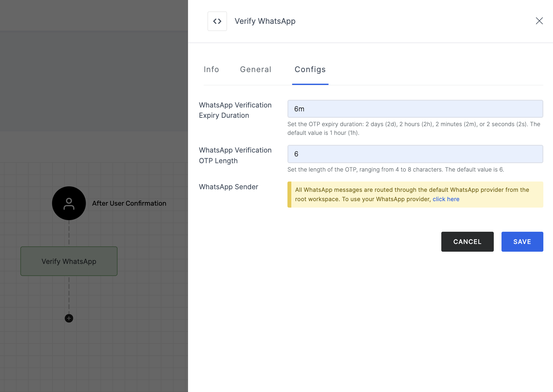This screenshot has height=392, width=553.
Task: Click the code brackets icon beside Verify WhatsApp
Action: [217, 21]
